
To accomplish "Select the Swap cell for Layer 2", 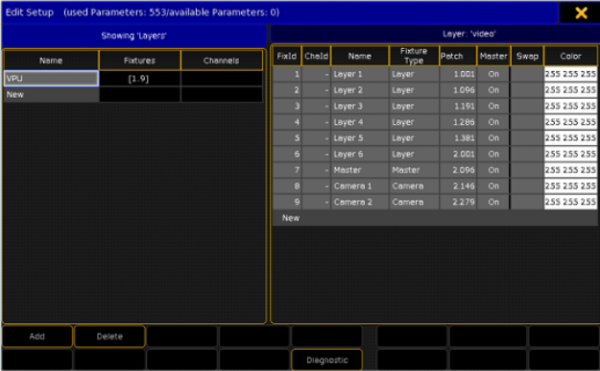I will click(527, 90).
